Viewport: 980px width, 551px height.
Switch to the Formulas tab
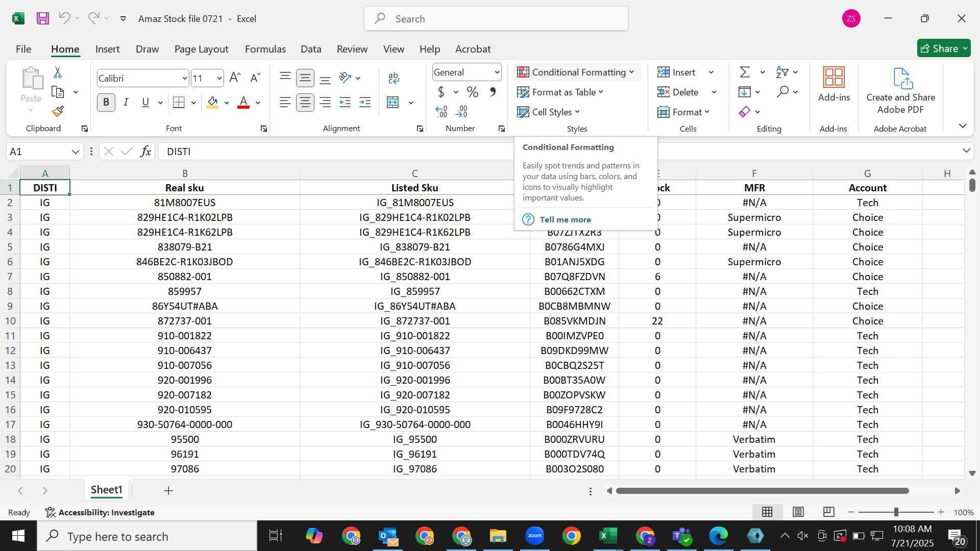[x=265, y=49]
